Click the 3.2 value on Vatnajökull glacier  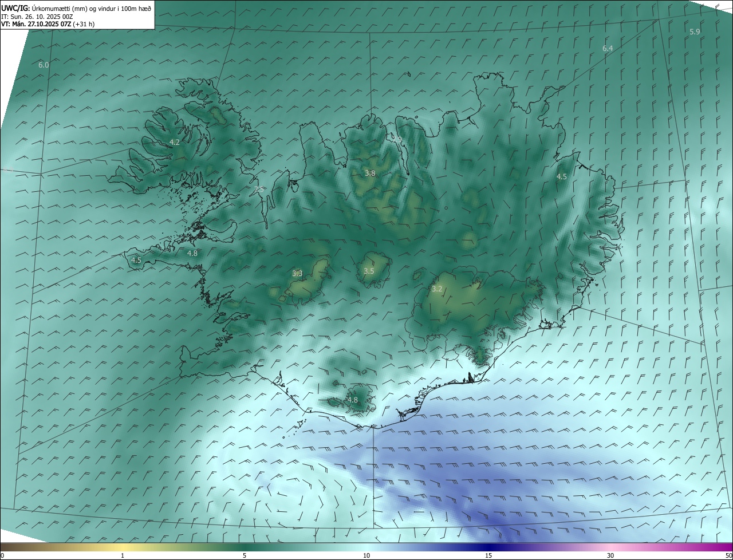437,289
